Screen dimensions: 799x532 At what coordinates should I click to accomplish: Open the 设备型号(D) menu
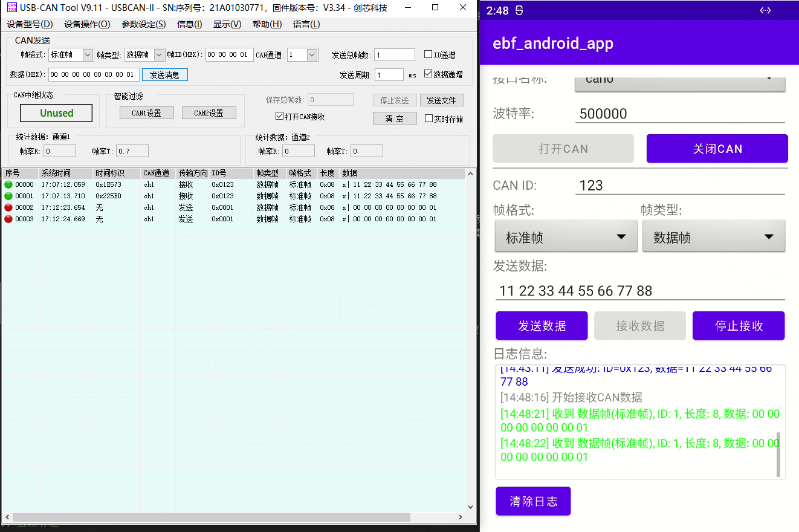click(x=30, y=24)
